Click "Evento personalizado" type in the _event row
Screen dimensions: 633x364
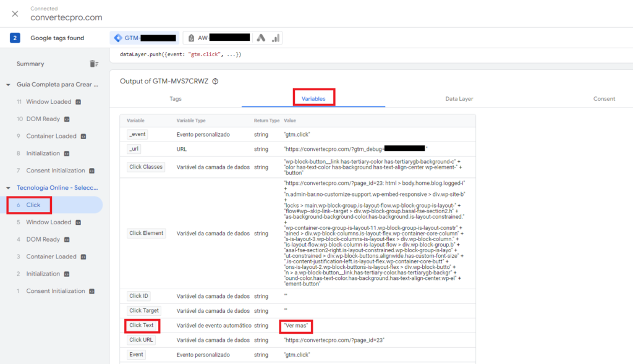pyautogui.click(x=203, y=135)
